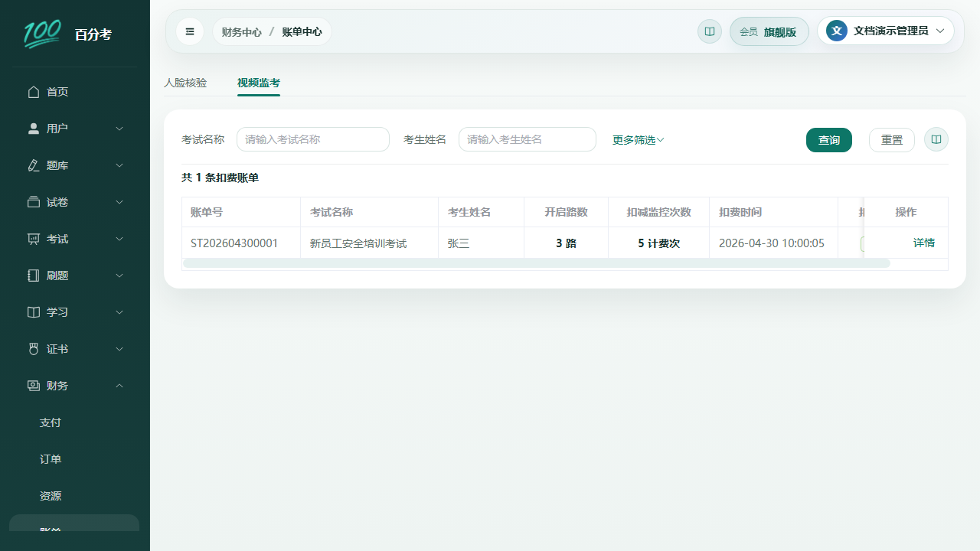This screenshot has width=980, height=551.
Task: Click the 开启路数 column header
Action: tap(566, 212)
